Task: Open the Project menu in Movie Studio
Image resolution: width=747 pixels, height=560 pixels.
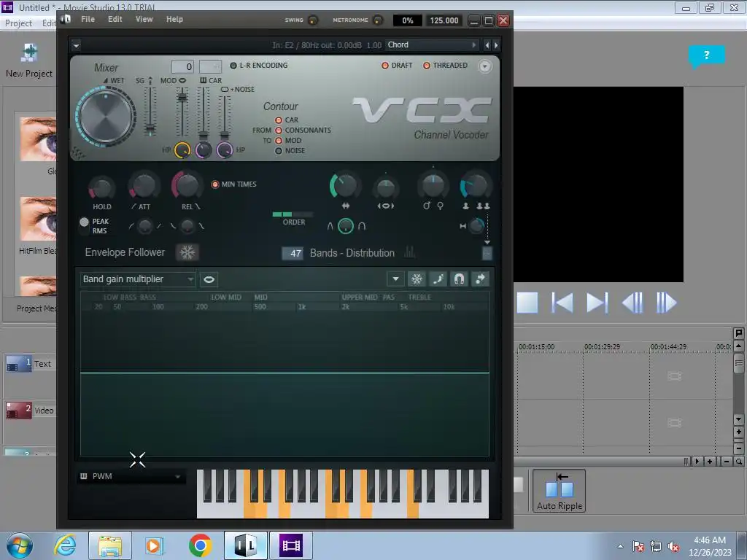Action: tap(18, 23)
